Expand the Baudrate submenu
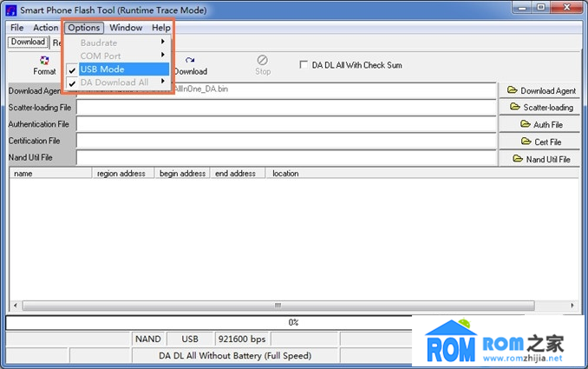The image size is (588, 369). (117, 43)
